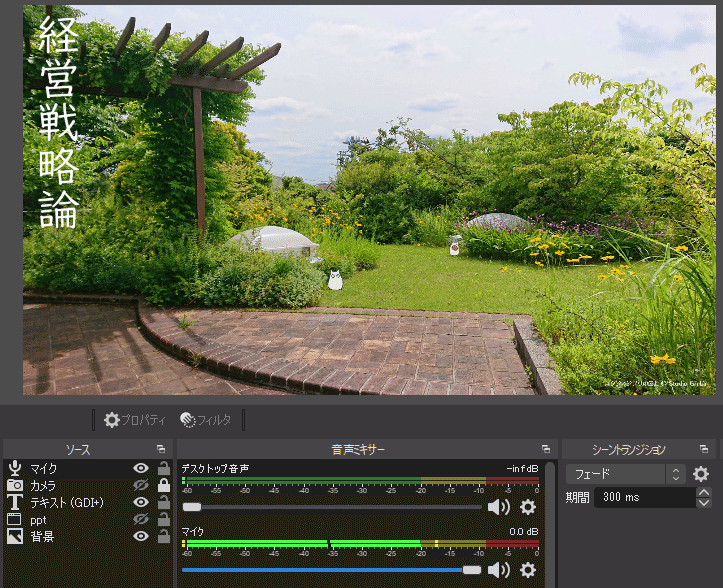Viewport: 723px width, 588px height.
Task: Mute マイク audio with speaker icon
Action: pyautogui.click(x=498, y=570)
